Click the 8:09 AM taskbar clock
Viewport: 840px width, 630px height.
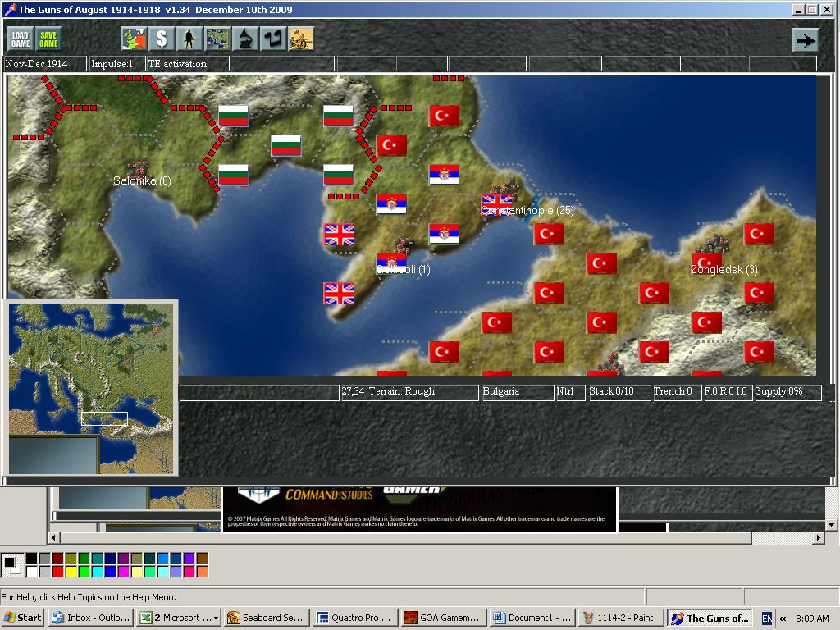[812, 619]
